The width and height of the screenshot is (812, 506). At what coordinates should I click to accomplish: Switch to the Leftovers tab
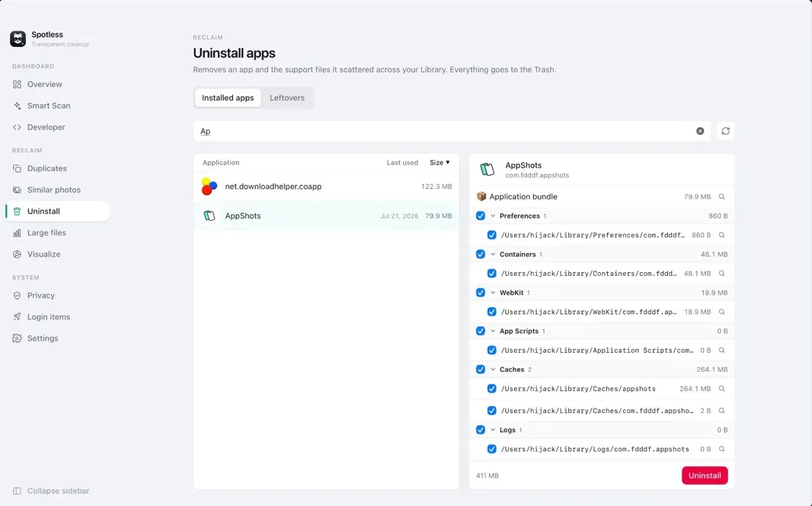287,98
